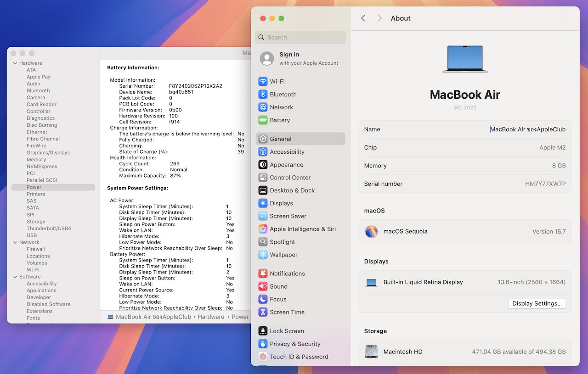Screen dimensions: 588x374
Task: Click the Battery Information heading
Action: coord(133,68)
